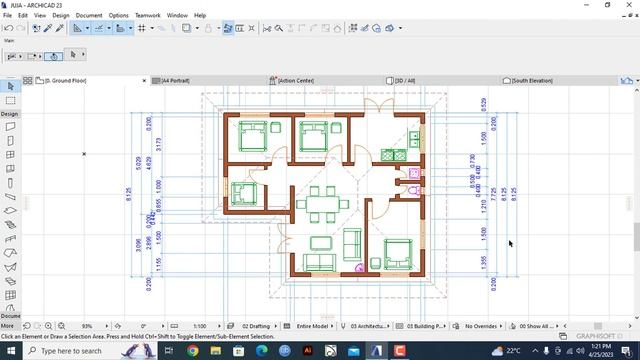The image size is (640, 360).
Task: Open the 00 Show All renovation filter dropdown
Action: (557, 326)
